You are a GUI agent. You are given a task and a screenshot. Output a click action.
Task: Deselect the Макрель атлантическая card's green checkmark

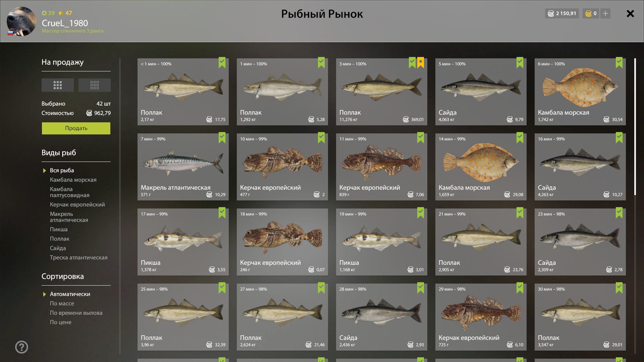(x=222, y=138)
